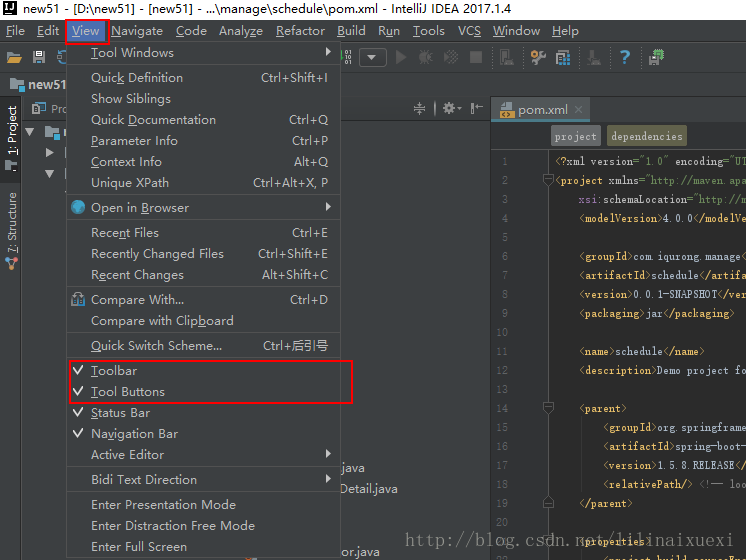Open the Project Structure icon

pyautogui.click(x=563, y=58)
